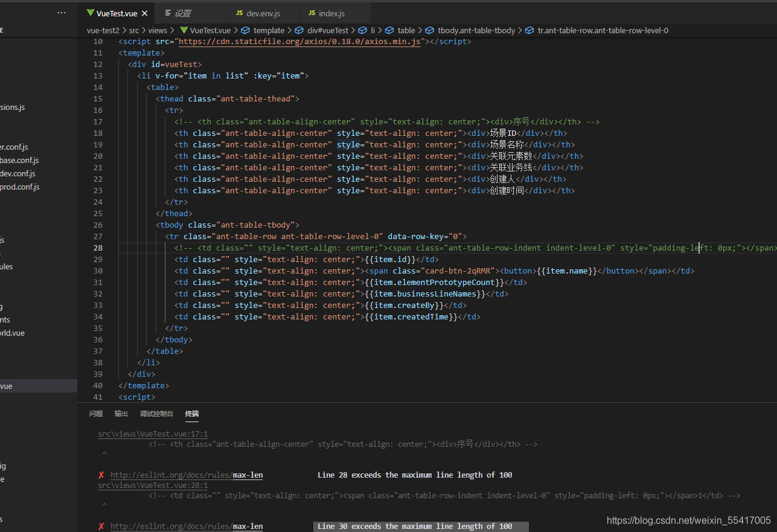
Task: Open the dev.env.js tab
Action: pyautogui.click(x=263, y=13)
